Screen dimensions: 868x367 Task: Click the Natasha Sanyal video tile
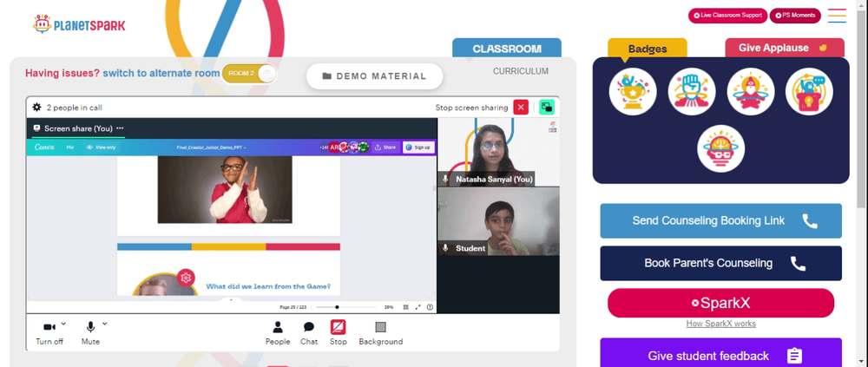(x=498, y=152)
